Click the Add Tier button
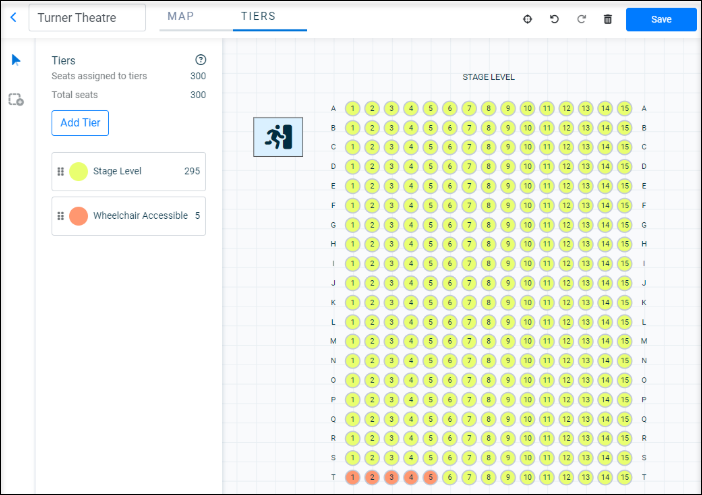 coord(80,123)
